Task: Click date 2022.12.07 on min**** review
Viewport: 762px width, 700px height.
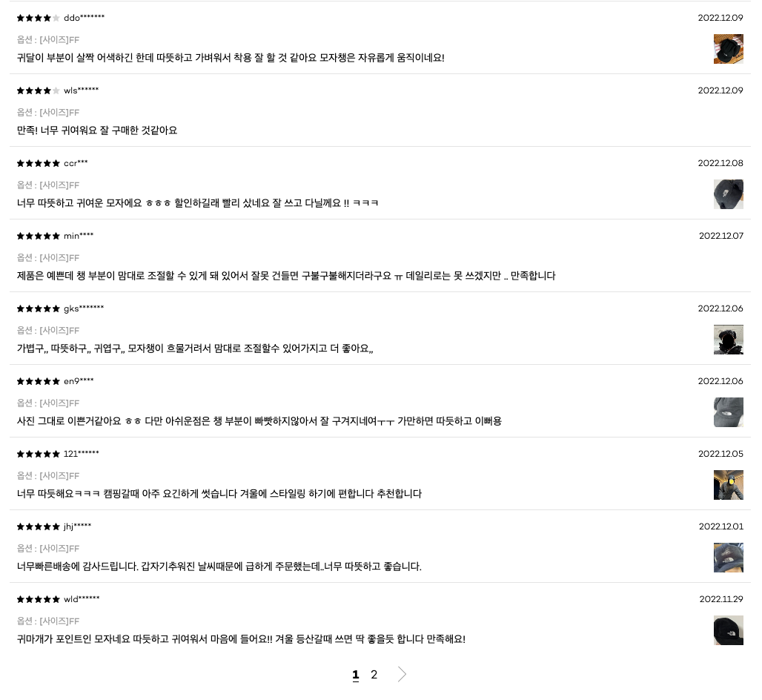Action: point(721,236)
